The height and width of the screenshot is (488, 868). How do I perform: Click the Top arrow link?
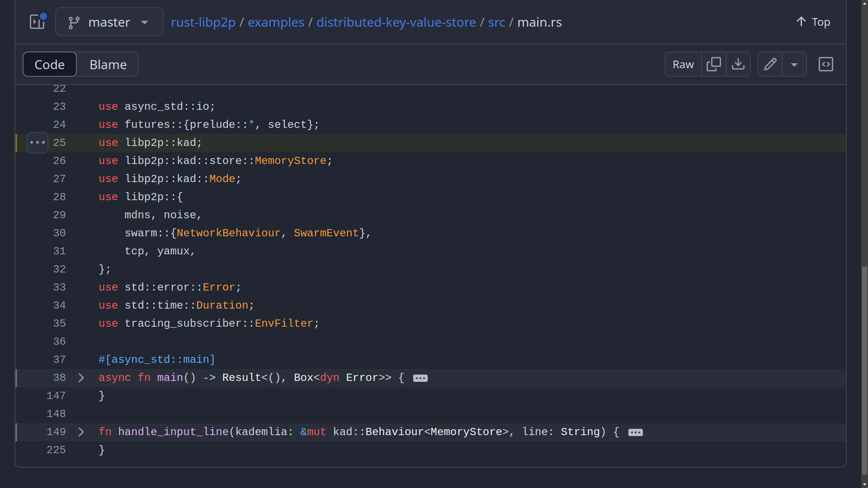click(813, 22)
